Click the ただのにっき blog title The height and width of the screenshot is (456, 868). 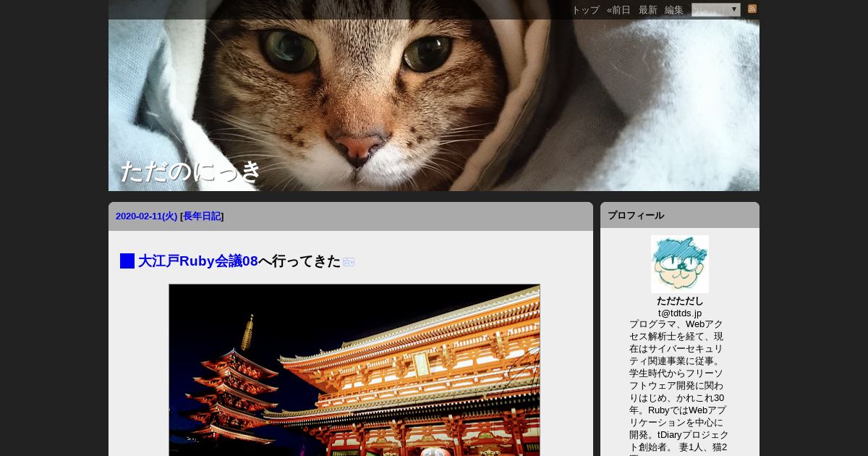click(x=190, y=172)
